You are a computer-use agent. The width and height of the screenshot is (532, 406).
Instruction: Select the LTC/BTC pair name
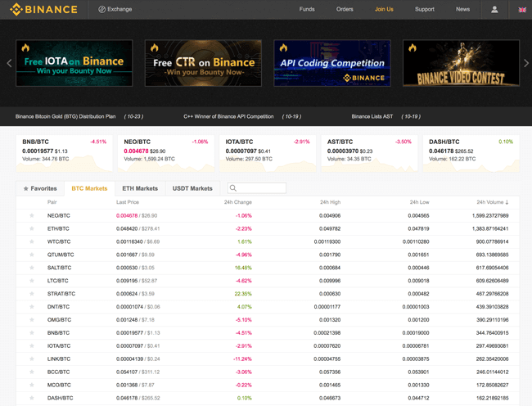(57, 281)
